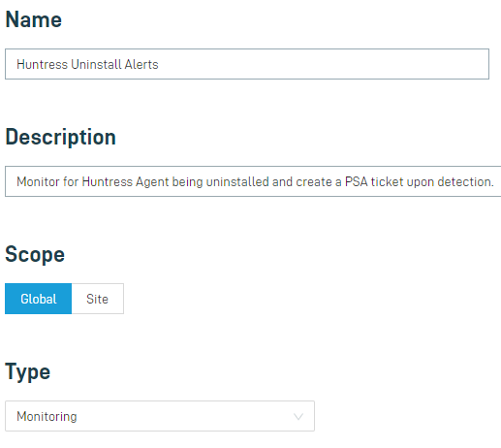The height and width of the screenshot is (448, 501).
Task: Switch scope to Site
Action: click(x=98, y=299)
